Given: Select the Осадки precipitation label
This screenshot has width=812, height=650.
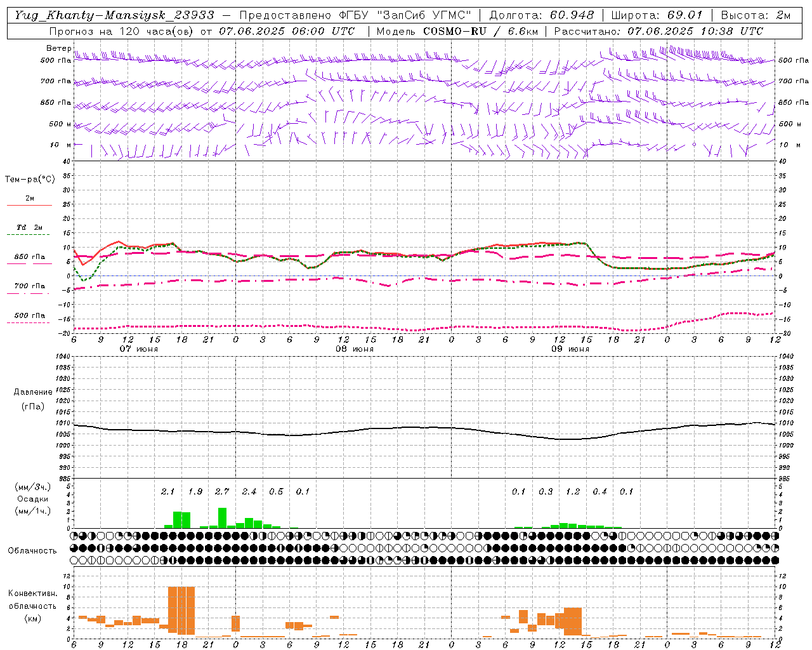Looking at the screenshot, I should [32, 499].
